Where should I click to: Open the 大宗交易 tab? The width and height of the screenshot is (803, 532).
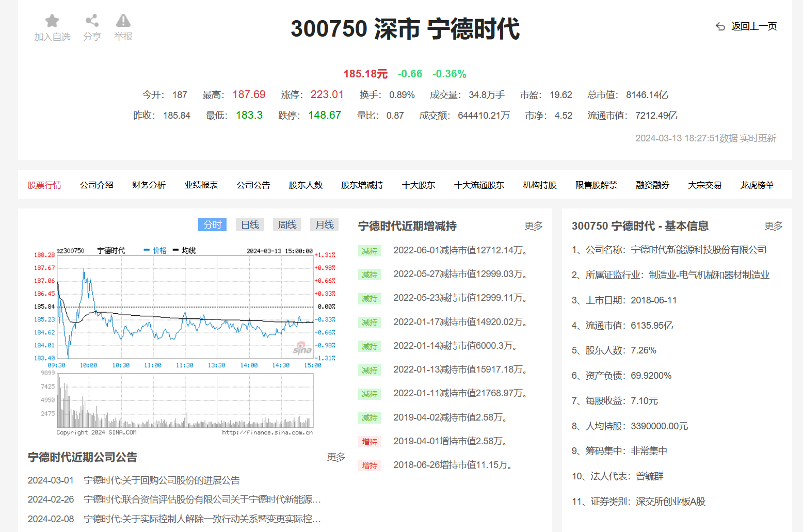coord(705,185)
